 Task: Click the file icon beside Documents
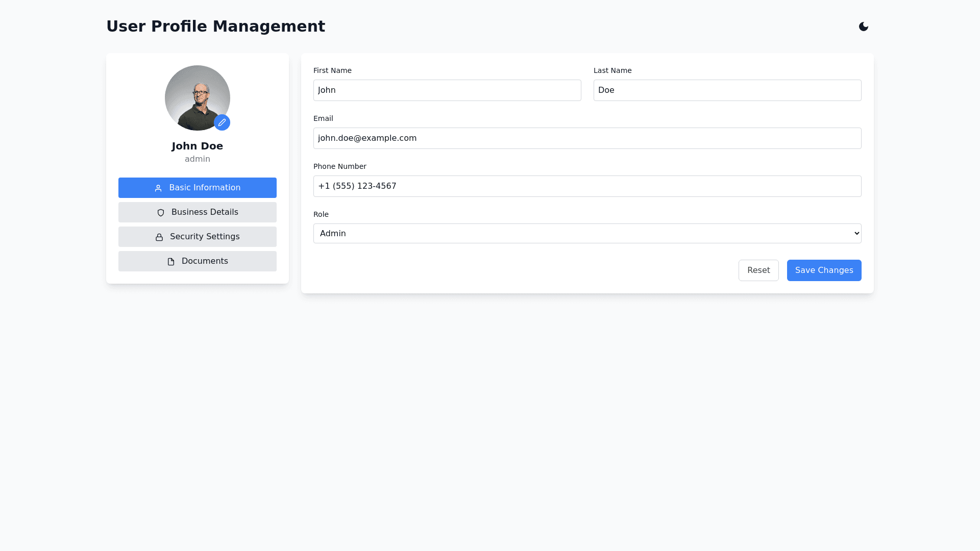(171, 262)
